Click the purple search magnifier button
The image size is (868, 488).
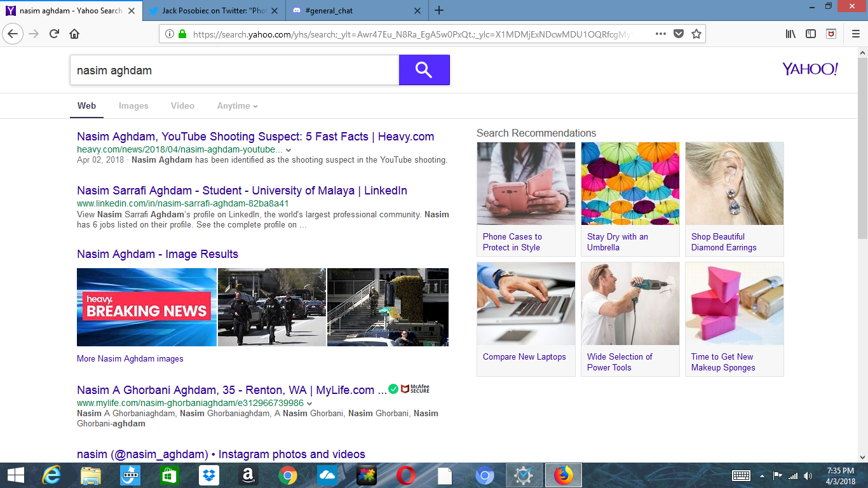click(x=424, y=70)
